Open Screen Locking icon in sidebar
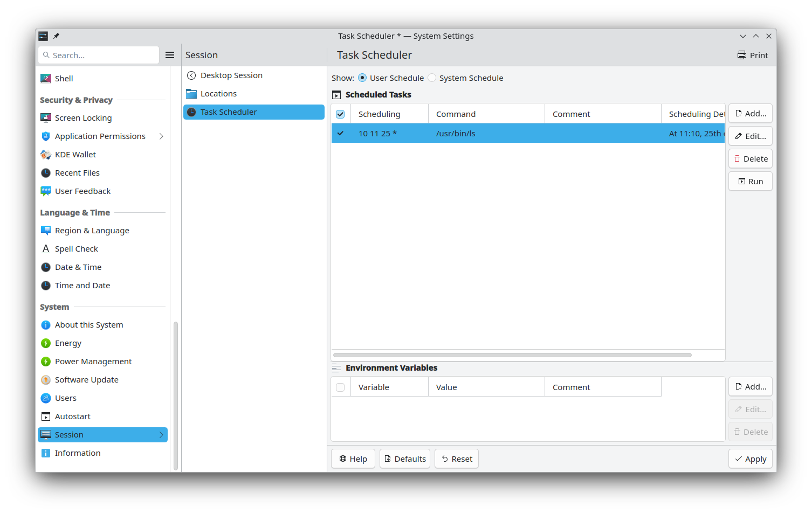 pyautogui.click(x=46, y=118)
